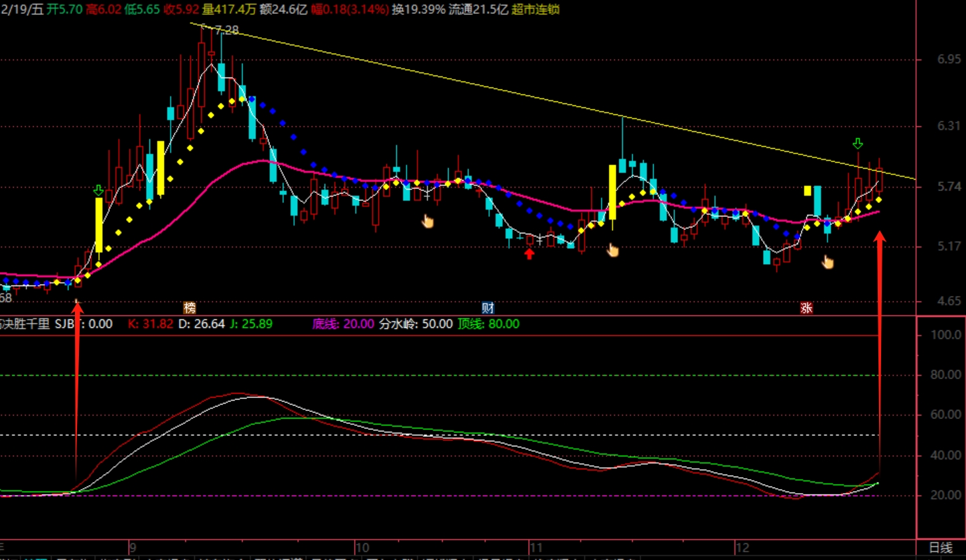Click the 4.65 price axis label

[949, 301]
